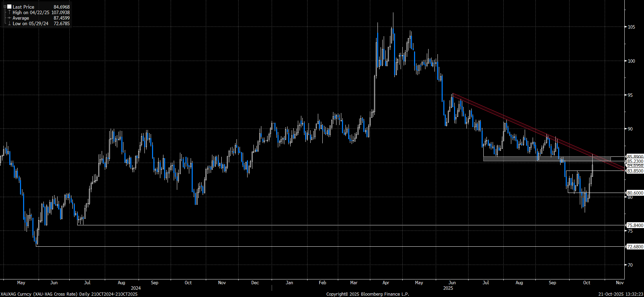
Task: Select the 75.8400 price level label
Action: coord(635,225)
